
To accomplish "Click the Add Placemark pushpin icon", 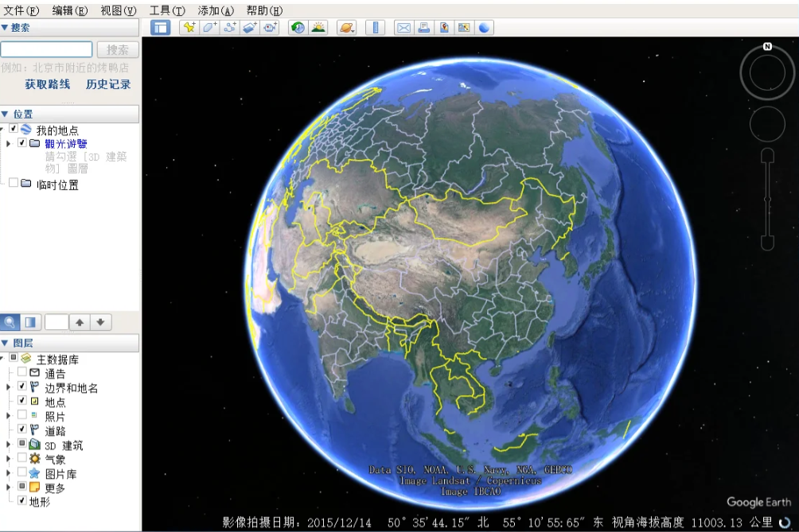I will [x=189, y=28].
